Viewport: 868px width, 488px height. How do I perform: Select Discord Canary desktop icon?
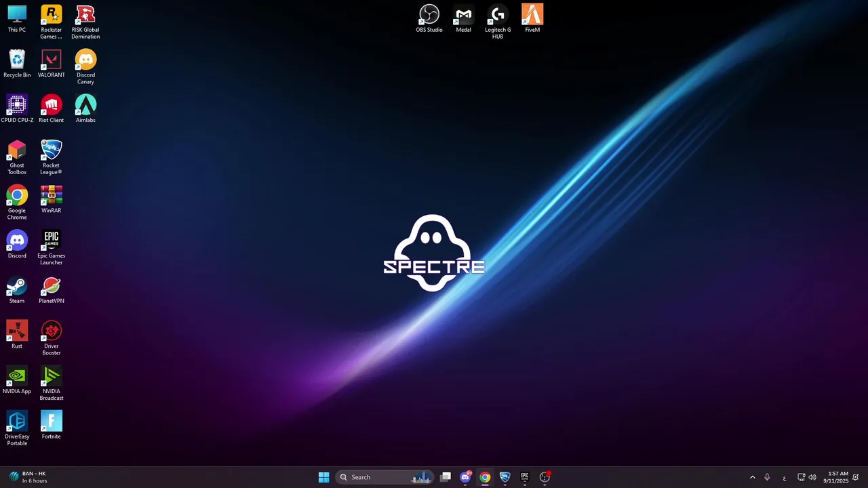coord(85,67)
